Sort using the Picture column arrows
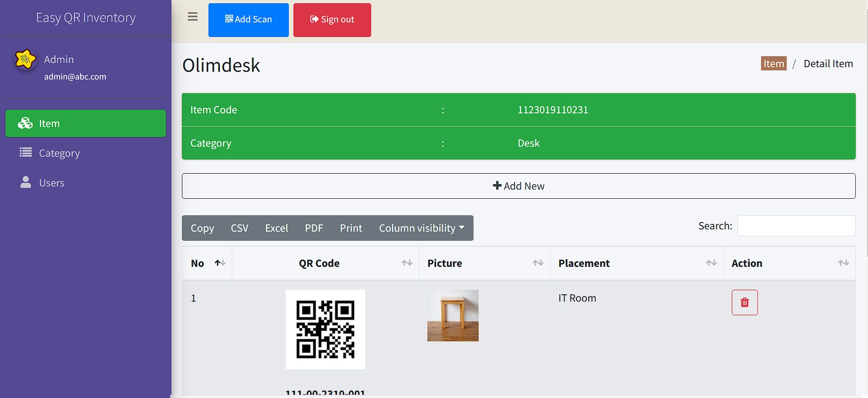 click(538, 263)
